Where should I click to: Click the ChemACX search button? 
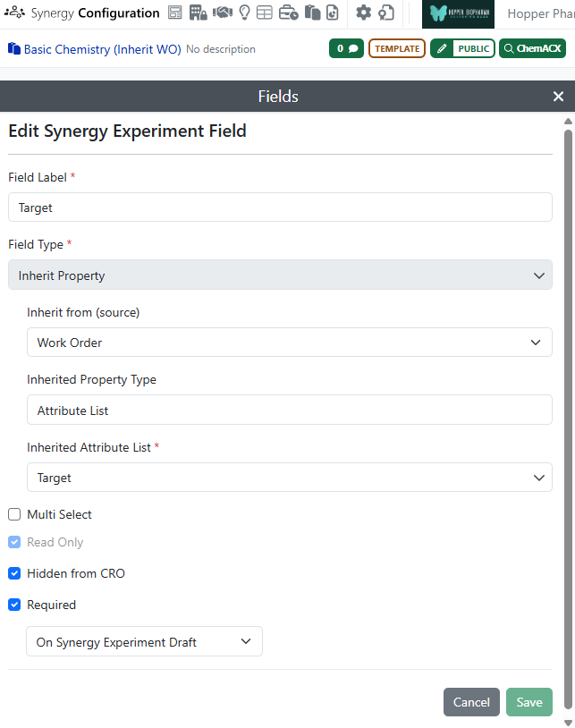click(532, 48)
